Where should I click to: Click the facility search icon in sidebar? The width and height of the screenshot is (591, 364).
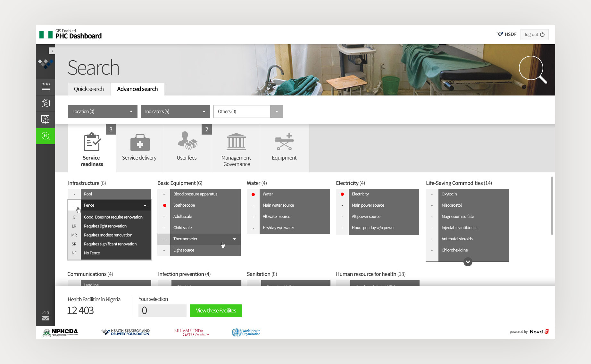46,136
